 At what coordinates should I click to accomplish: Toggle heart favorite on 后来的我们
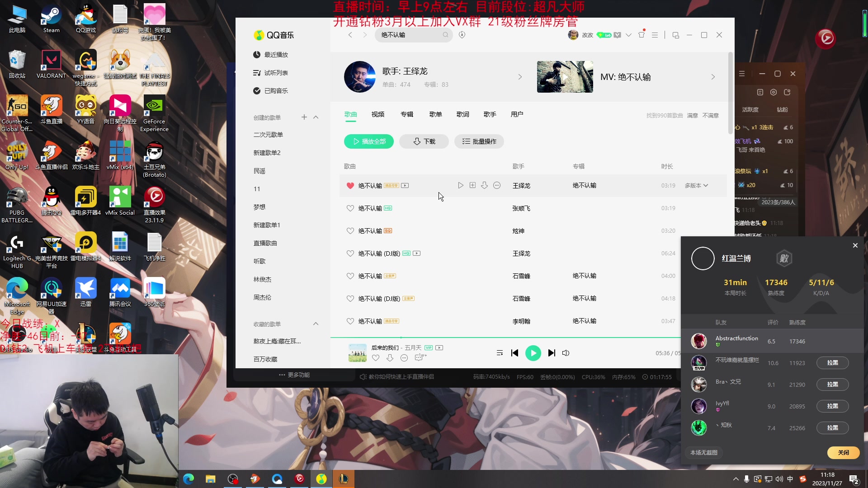[x=376, y=358]
